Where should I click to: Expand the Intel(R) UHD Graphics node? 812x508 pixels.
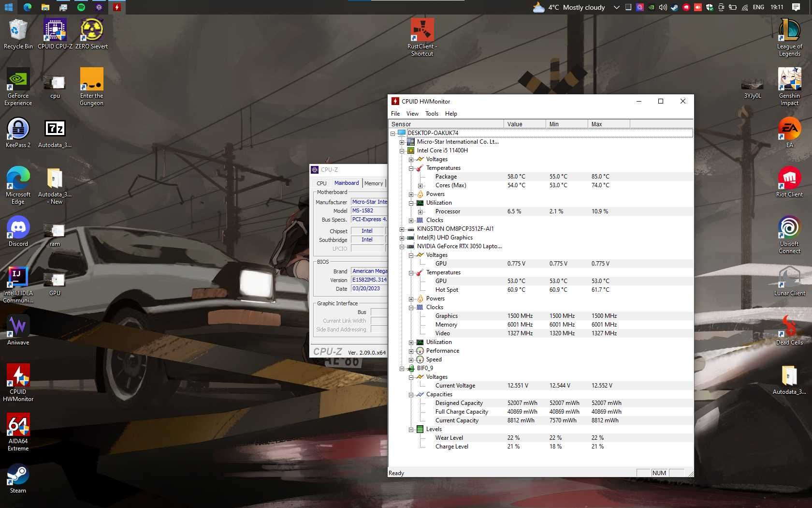(x=402, y=238)
